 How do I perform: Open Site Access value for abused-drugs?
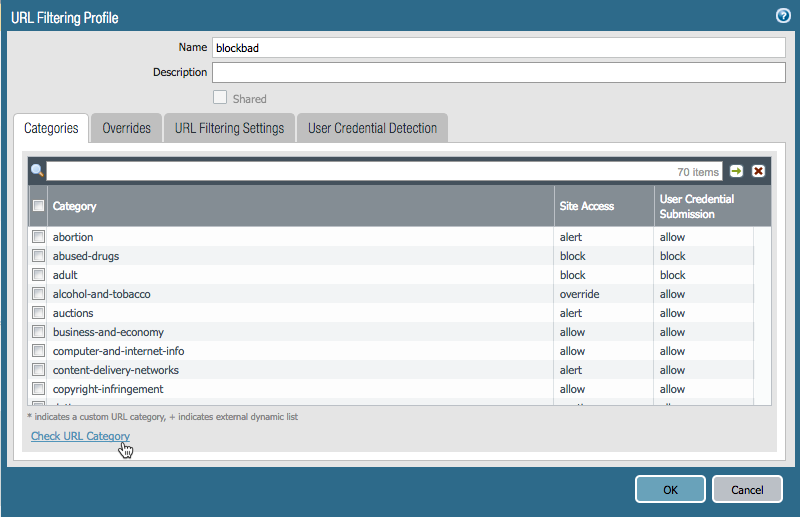click(x=572, y=256)
